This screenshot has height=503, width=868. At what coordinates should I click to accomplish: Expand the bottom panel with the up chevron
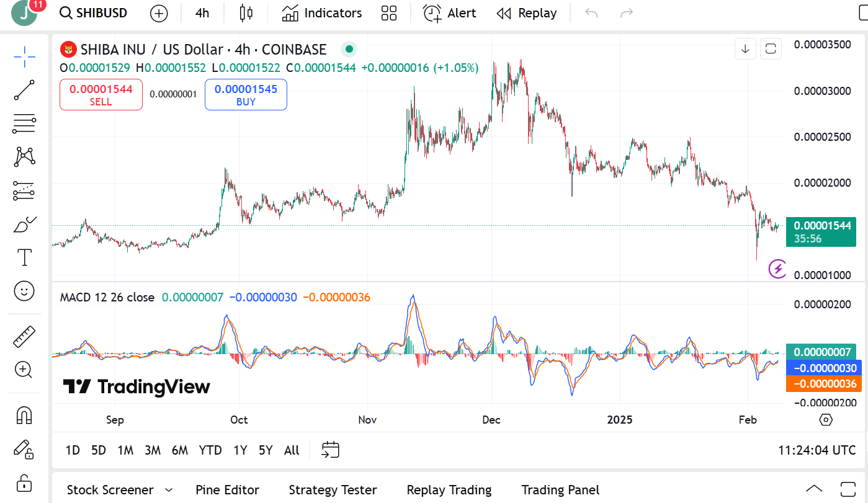814,489
